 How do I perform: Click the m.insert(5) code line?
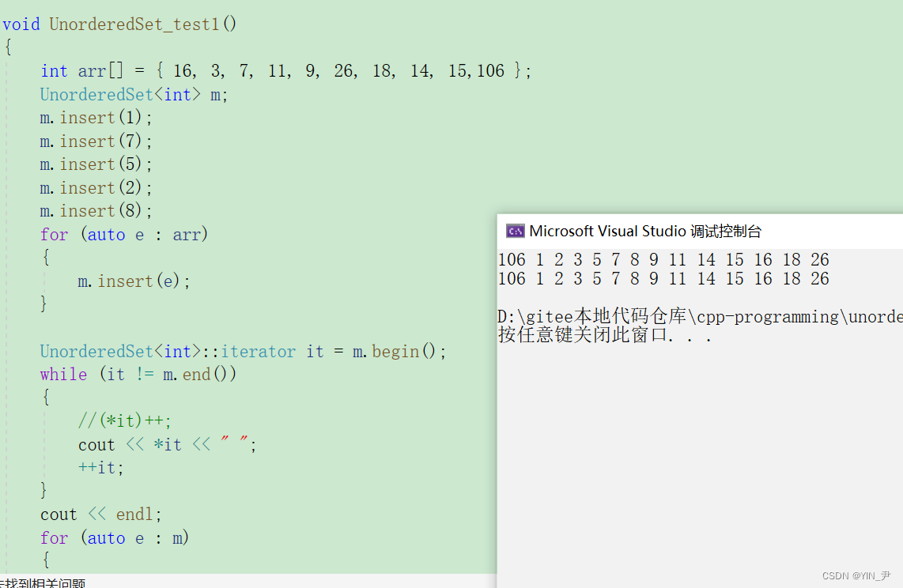point(96,164)
